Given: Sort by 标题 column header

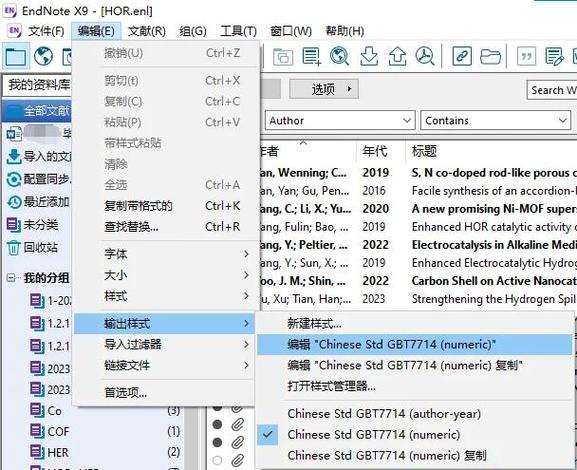Looking at the screenshot, I should (x=424, y=151).
